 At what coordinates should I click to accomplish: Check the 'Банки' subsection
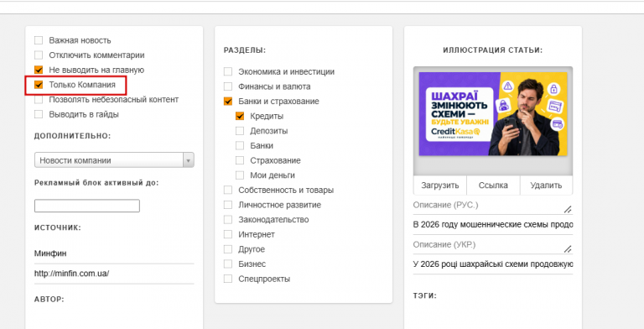click(240, 145)
